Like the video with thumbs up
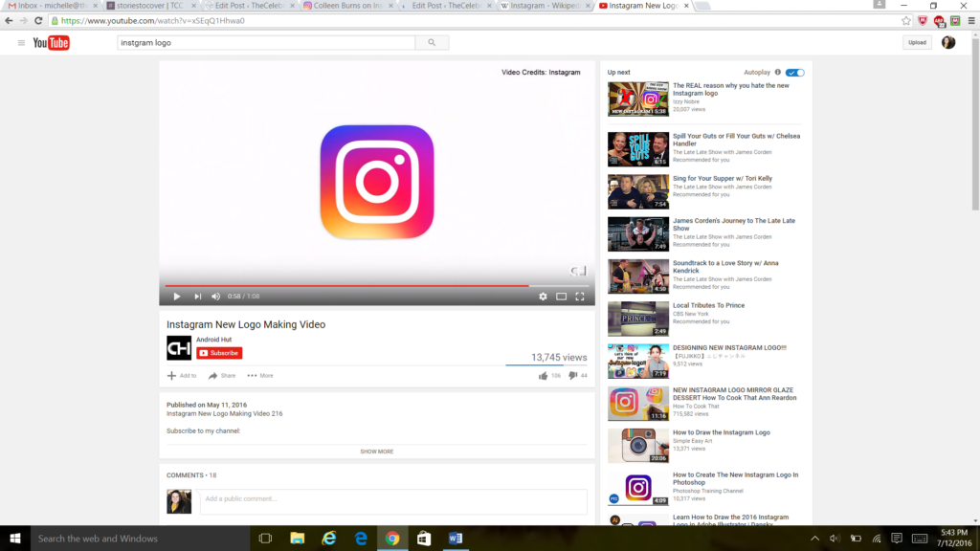 tap(544, 376)
